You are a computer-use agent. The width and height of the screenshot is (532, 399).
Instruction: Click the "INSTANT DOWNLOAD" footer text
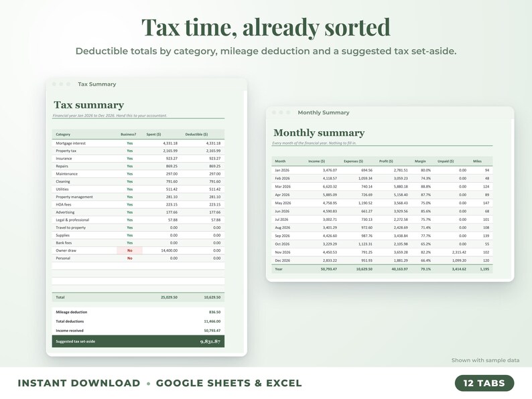78,383
